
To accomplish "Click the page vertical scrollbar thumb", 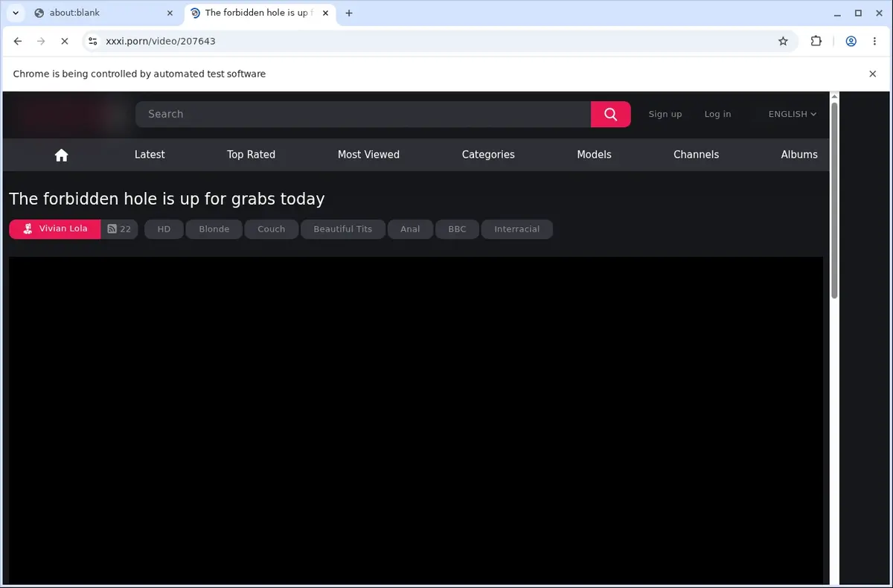I will [834, 201].
